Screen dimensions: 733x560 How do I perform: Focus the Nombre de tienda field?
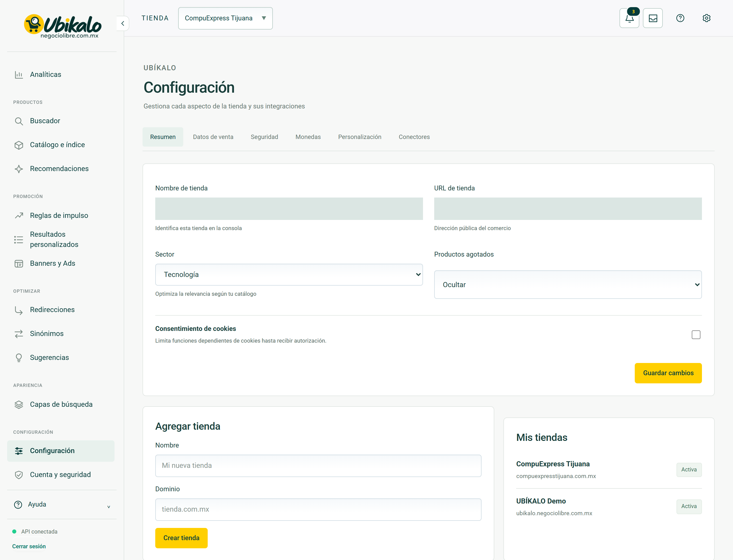point(289,209)
